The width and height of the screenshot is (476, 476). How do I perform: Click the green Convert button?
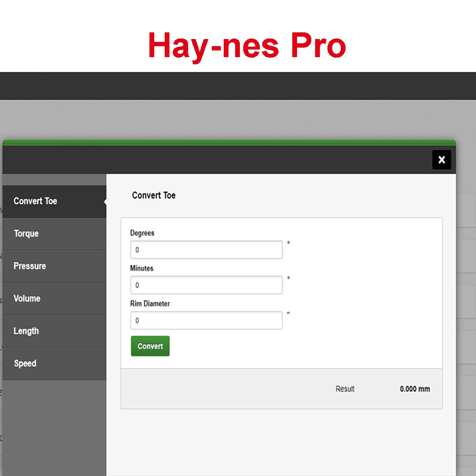[150, 346]
